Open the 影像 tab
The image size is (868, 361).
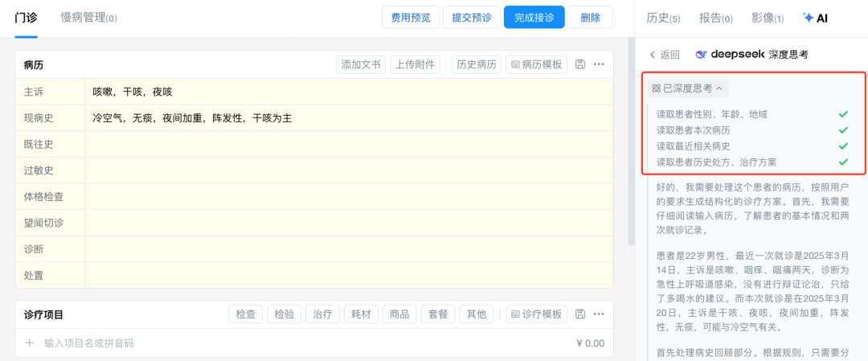pyautogui.click(x=768, y=18)
